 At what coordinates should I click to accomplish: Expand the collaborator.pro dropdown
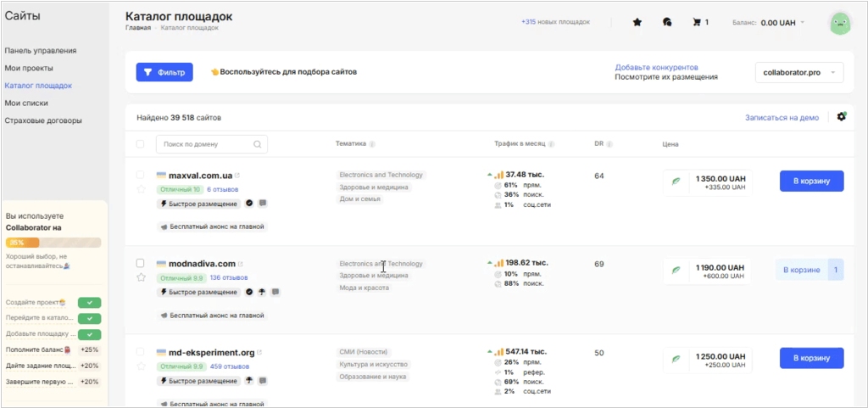pos(798,73)
